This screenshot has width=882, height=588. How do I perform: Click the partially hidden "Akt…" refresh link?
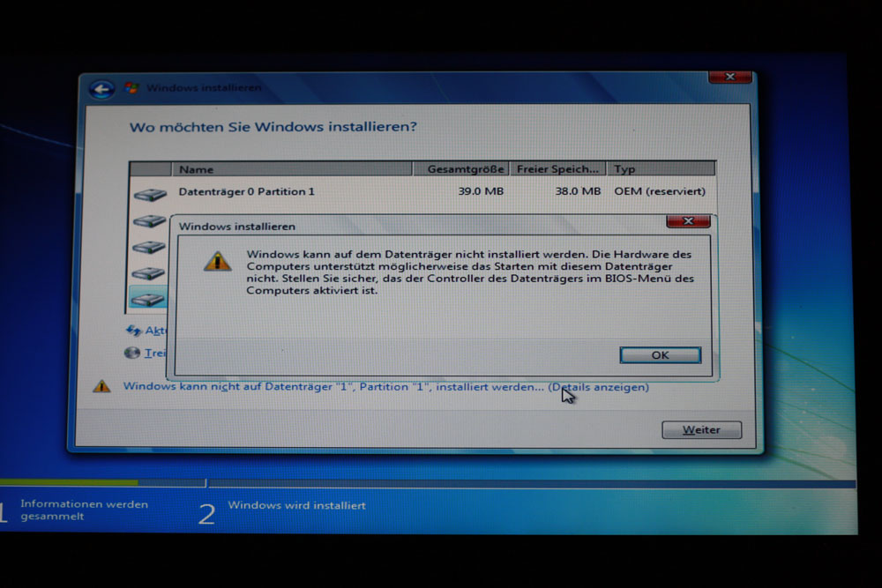tap(156, 331)
